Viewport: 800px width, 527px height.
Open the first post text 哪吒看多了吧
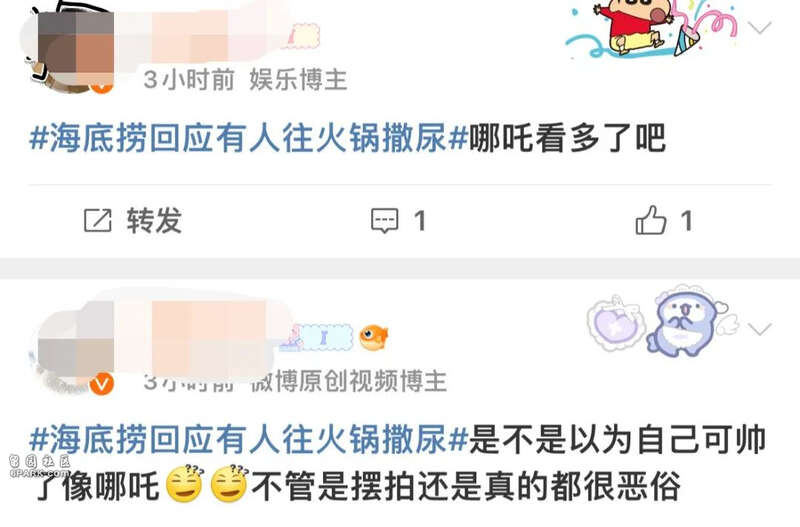[567, 138]
